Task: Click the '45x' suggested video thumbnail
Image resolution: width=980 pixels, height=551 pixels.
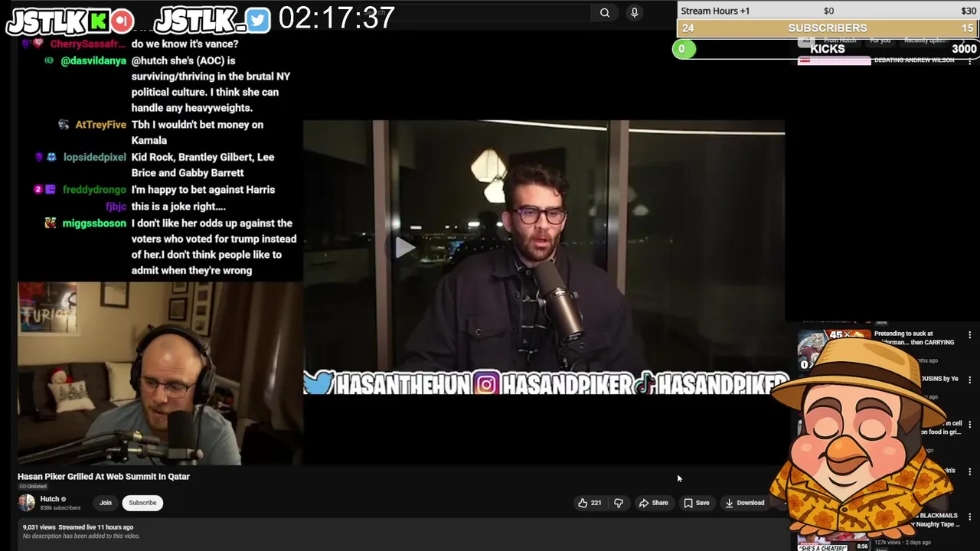Action: pyautogui.click(x=833, y=340)
